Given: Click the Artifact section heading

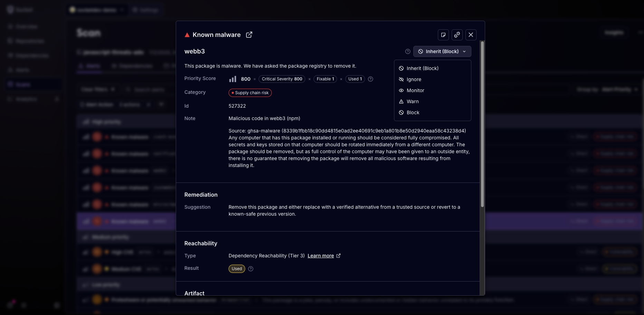Looking at the screenshot, I should pyautogui.click(x=194, y=293).
